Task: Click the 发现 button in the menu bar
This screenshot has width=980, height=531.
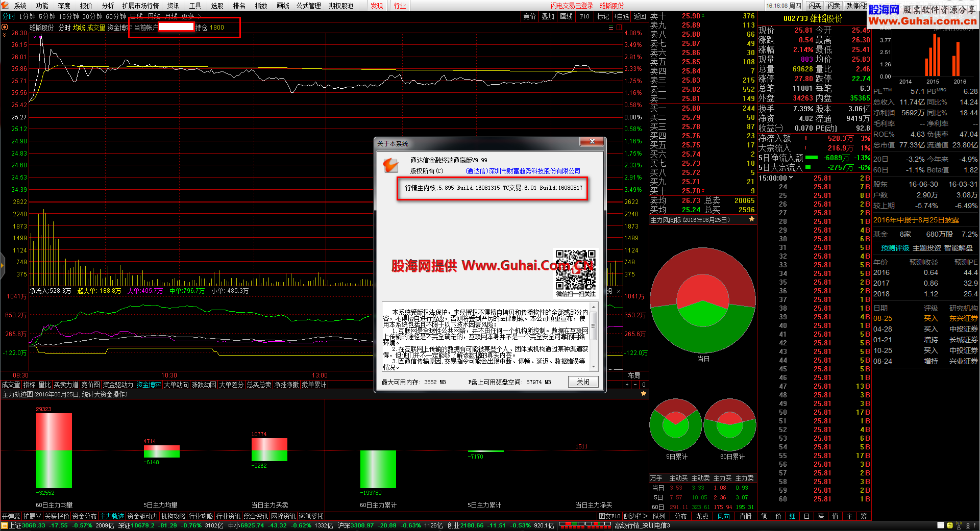Action: [x=377, y=6]
